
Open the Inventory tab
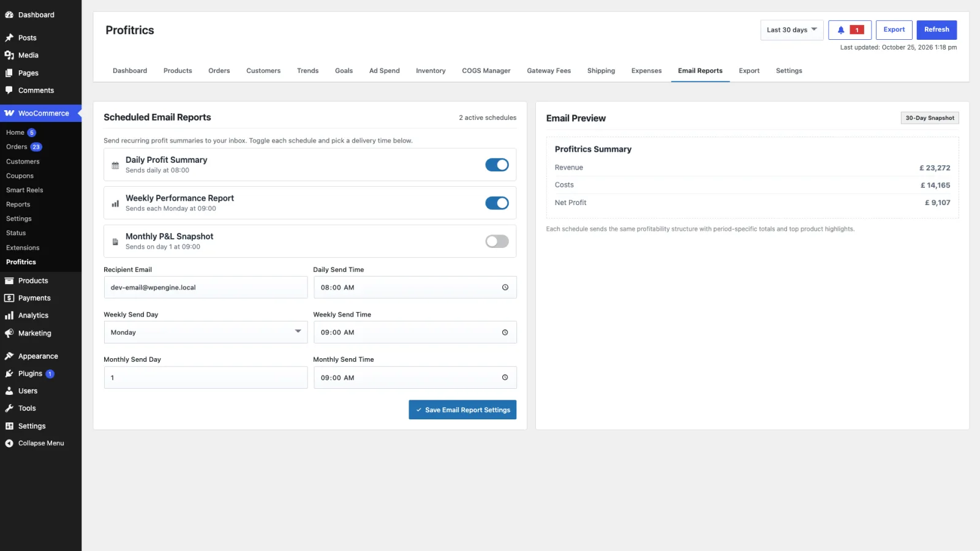point(431,71)
